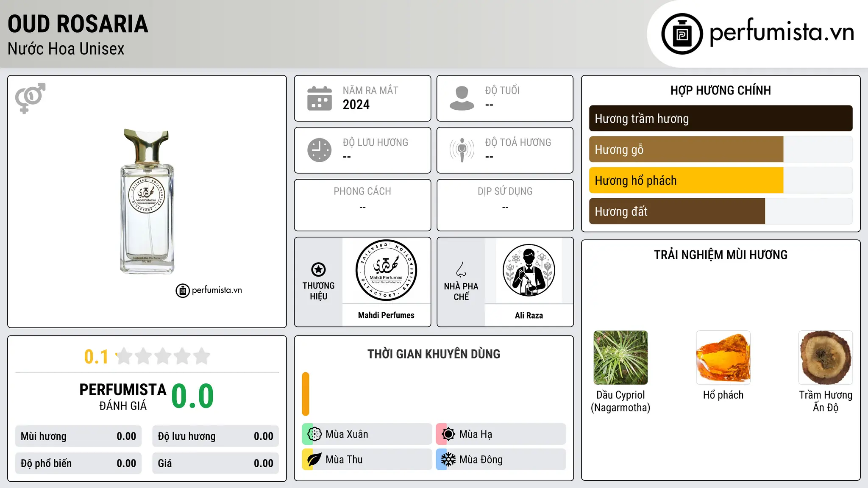868x488 pixels.
Task: Open the Dầu Cypriol (Nagarmotha) note image
Action: click(620, 358)
